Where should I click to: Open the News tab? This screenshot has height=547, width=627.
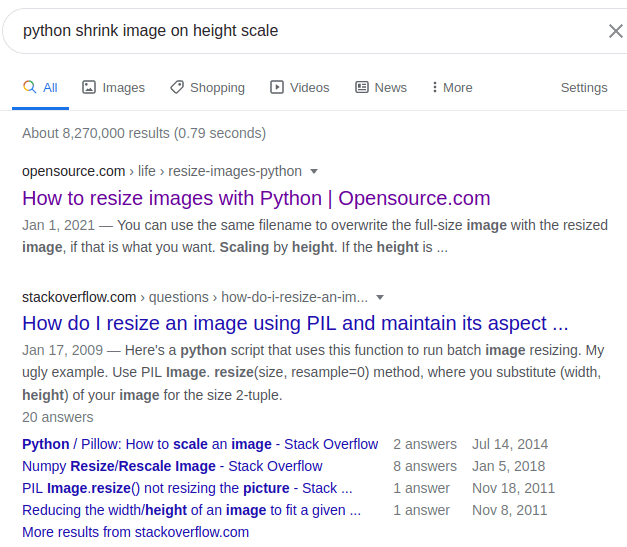point(381,88)
